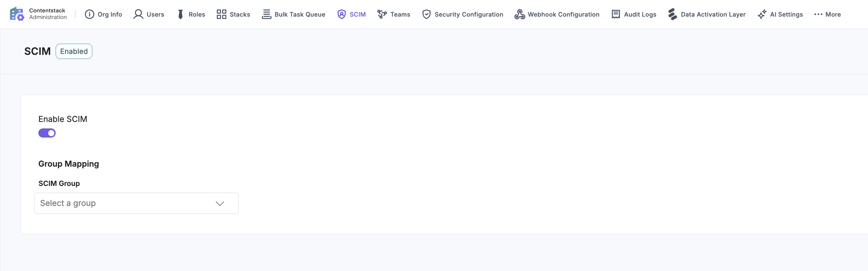Open Data Activation Layer tab label
This screenshot has width=868, height=271.
(713, 14)
